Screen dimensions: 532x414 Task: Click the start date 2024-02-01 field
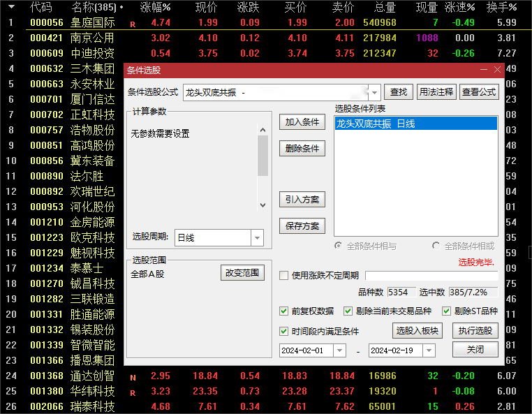point(306,350)
